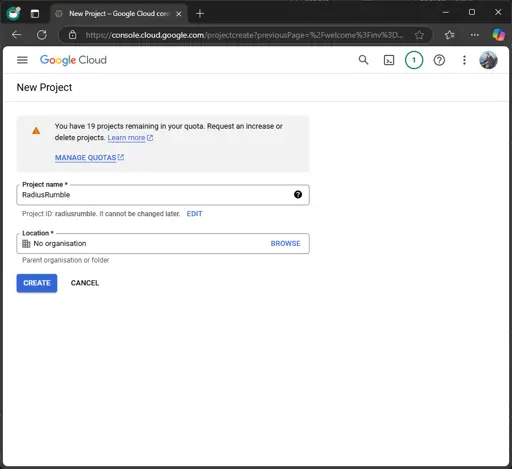View site info lock icon
This screenshot has height=469, width=512.
tap(72, 35)
